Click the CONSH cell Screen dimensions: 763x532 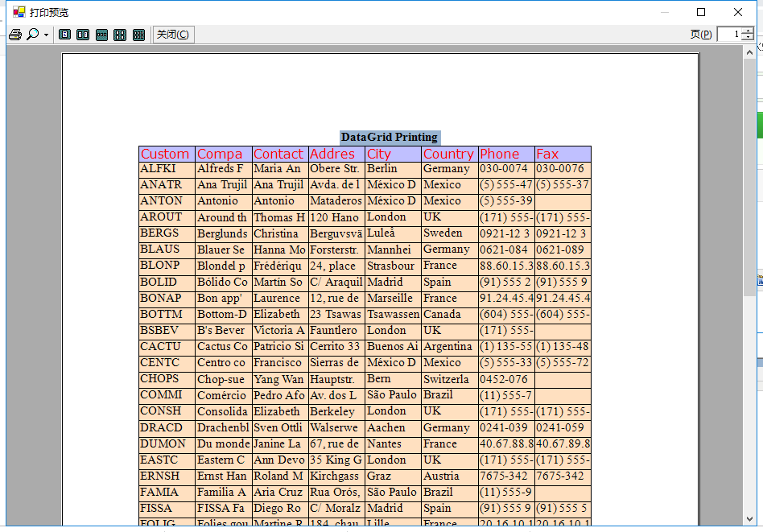pos(167,411)
